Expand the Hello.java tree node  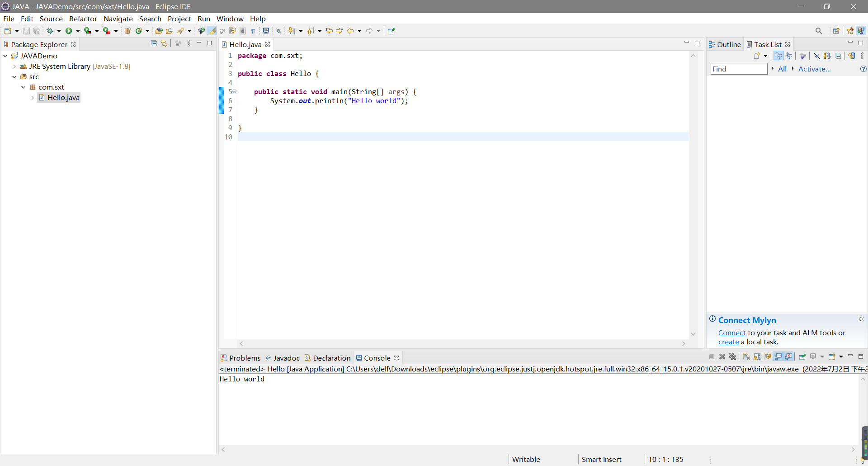[x=33, y=98]
